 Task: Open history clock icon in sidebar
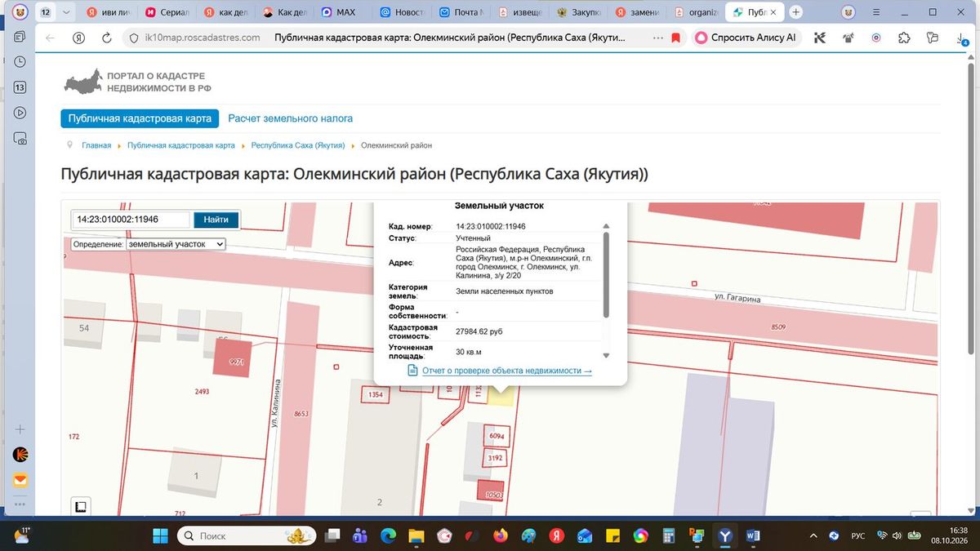click(x=20, y=62)
